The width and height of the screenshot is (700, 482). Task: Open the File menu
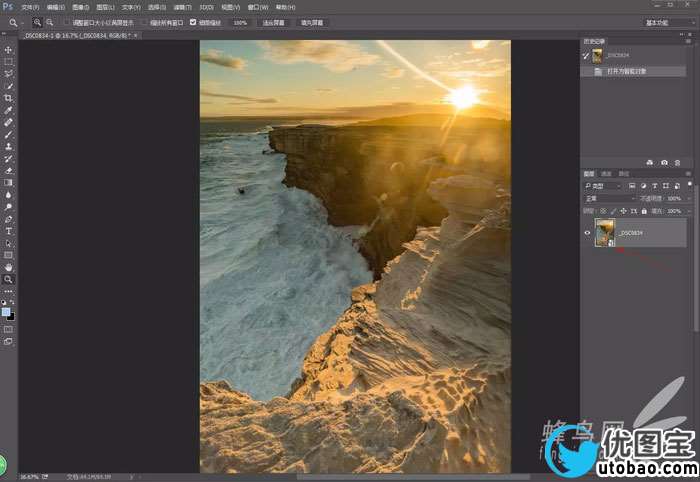(x=30, y=7)
